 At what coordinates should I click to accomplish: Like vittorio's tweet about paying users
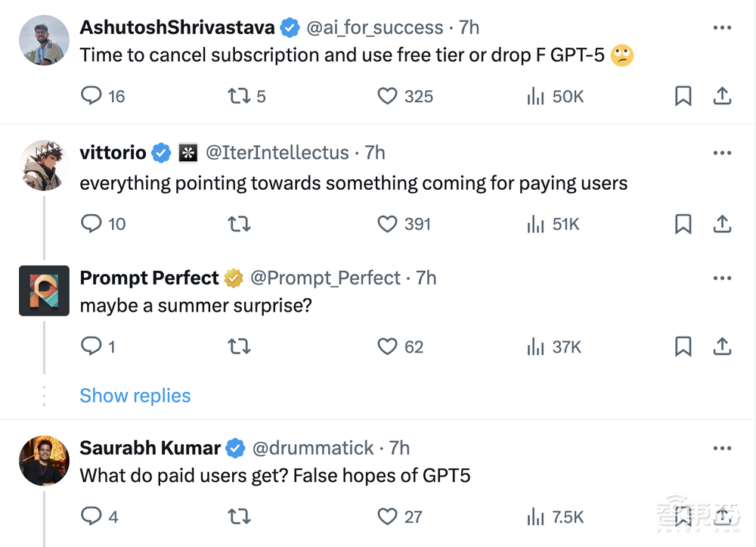pos(387,224)
